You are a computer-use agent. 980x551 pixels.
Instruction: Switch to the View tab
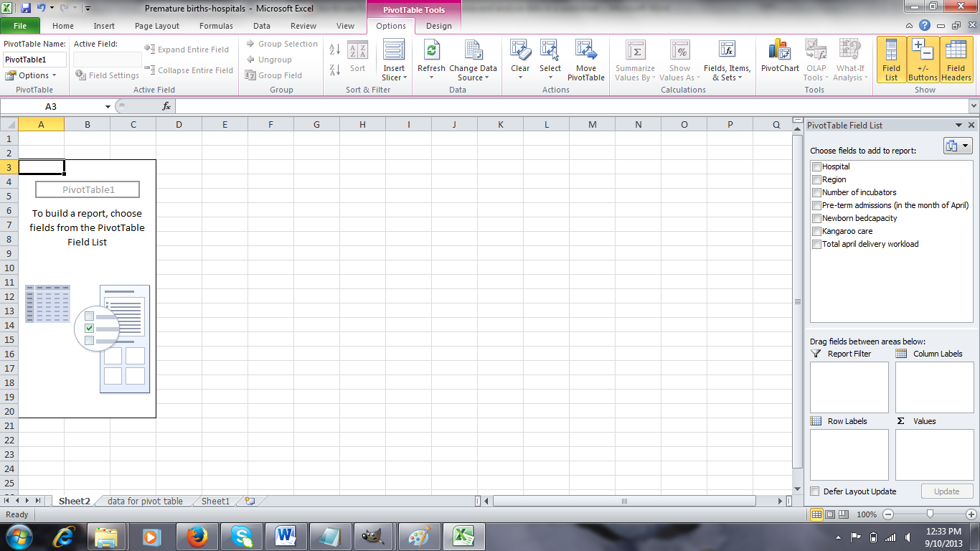tap(345, 26)
